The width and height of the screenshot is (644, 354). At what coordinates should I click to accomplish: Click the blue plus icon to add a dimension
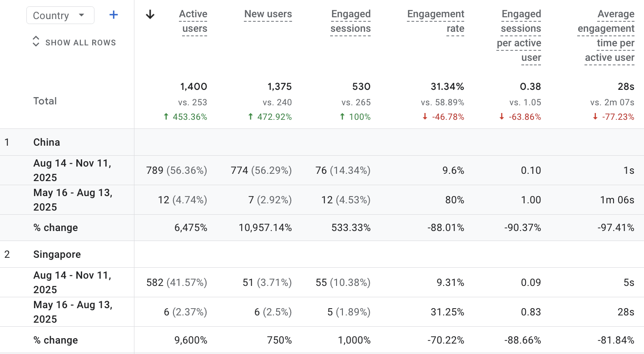[113, 15]
